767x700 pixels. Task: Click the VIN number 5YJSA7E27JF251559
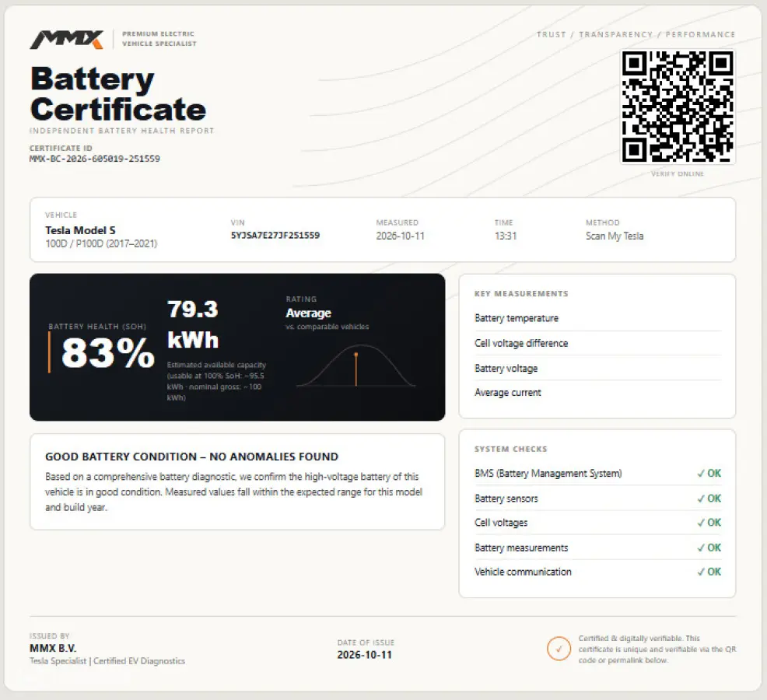(x=275, y=236)
